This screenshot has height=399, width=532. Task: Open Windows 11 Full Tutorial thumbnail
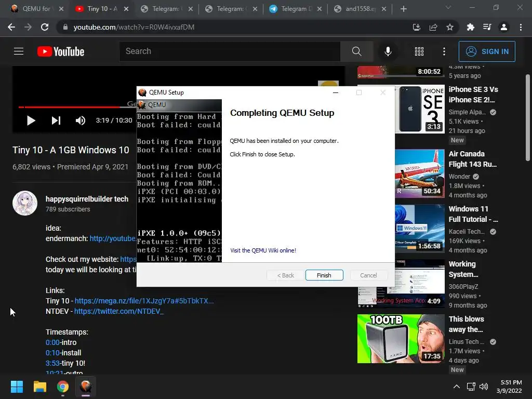pyautogui.click(x=420, y=229)
